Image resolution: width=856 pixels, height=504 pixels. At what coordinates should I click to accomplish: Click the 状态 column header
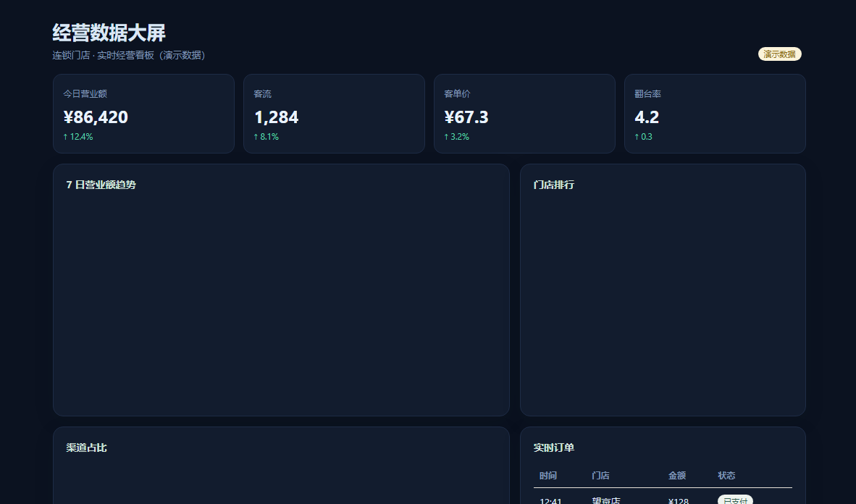(x=726, y=476)
